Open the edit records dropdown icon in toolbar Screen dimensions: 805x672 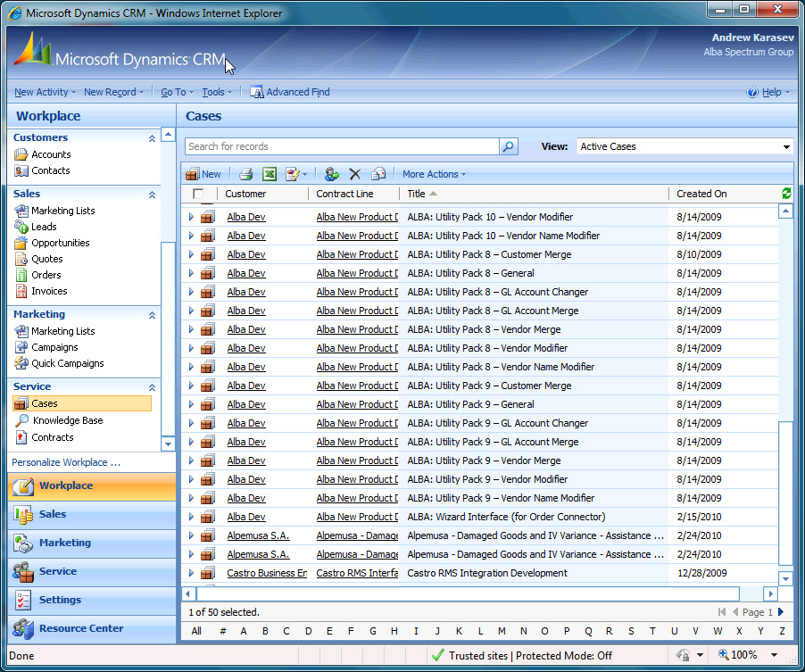click(296, 174)
